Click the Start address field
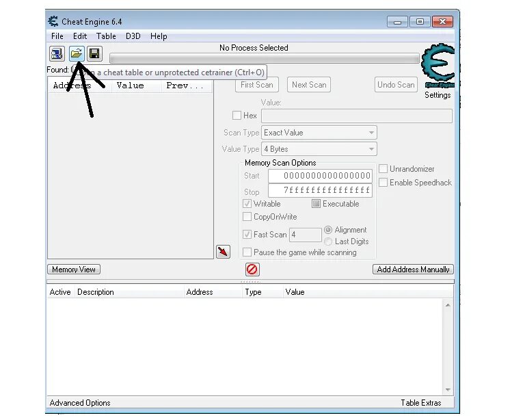The image size is (525, 420). (320, 176)
